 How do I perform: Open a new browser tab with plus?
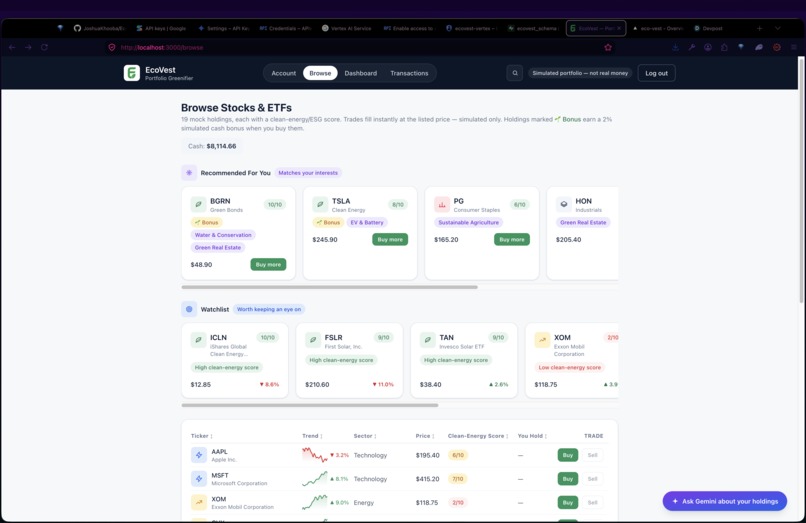(x=759, y=28)
